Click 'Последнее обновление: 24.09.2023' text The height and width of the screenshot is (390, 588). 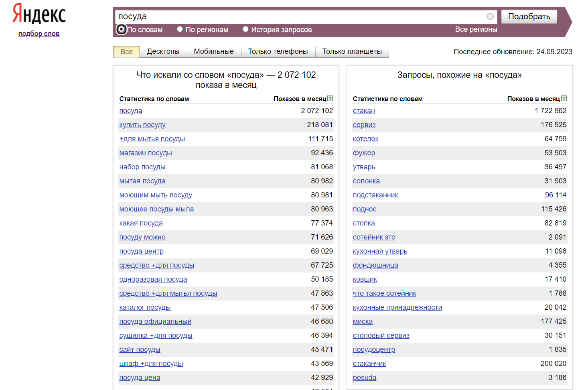[x=513, y=52]
